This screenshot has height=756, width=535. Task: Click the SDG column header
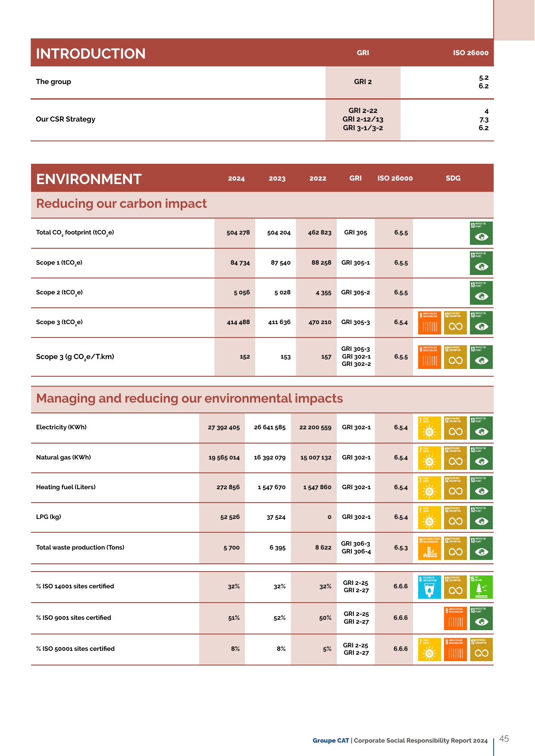(453, 178)
